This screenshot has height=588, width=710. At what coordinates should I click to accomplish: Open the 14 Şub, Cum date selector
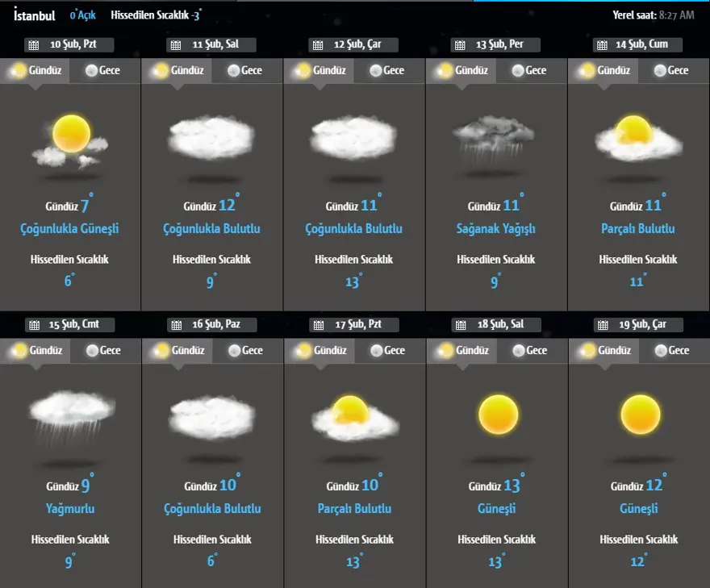click(637, 45)
